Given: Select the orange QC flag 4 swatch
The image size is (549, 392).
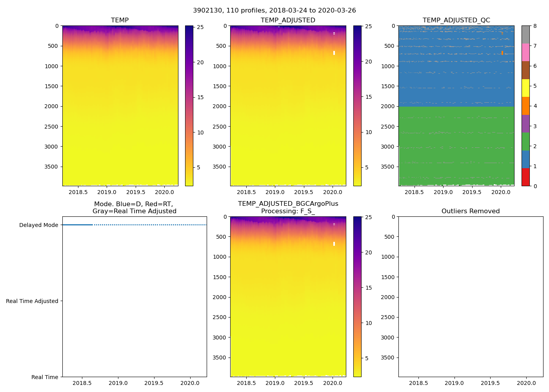Looking at the screenshot, I should pyautogui.click(x=525, y=106).
